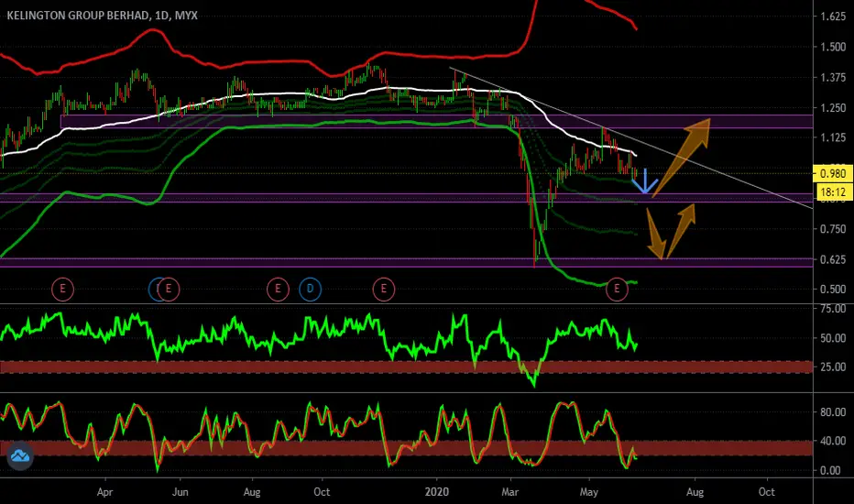Click the 0.750 price axis label

coord(833,229)
